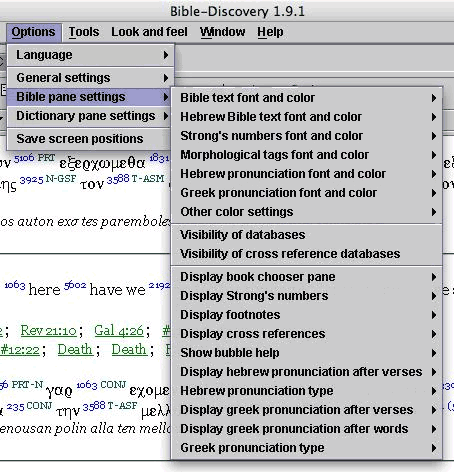Click the Greek word γαρ
The image size is (454, 472).
pos(59,390)
